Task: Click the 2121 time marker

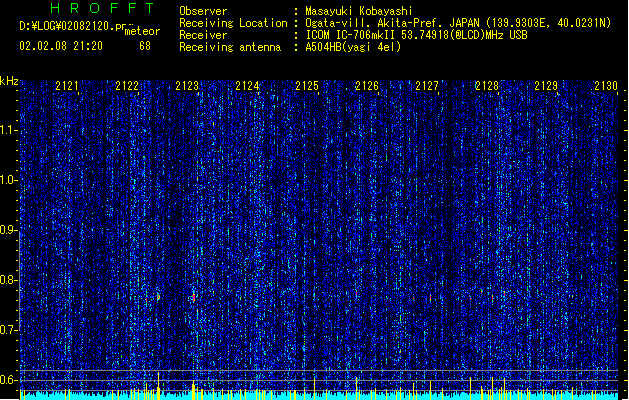Action: [x=67, y=86]
